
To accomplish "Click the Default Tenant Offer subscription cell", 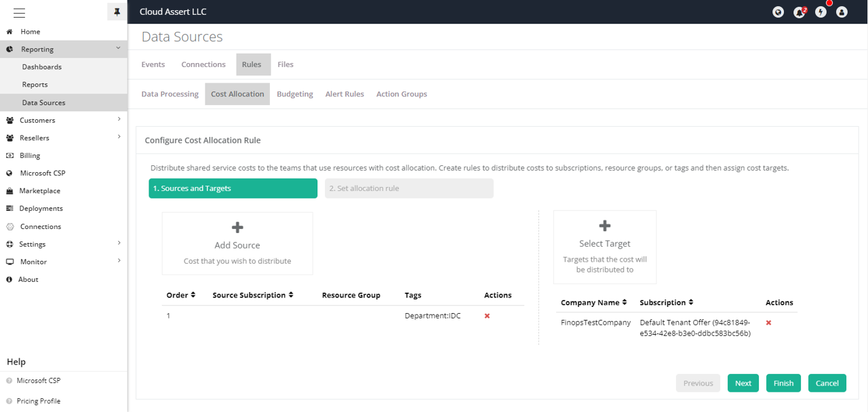I will 695,328.
